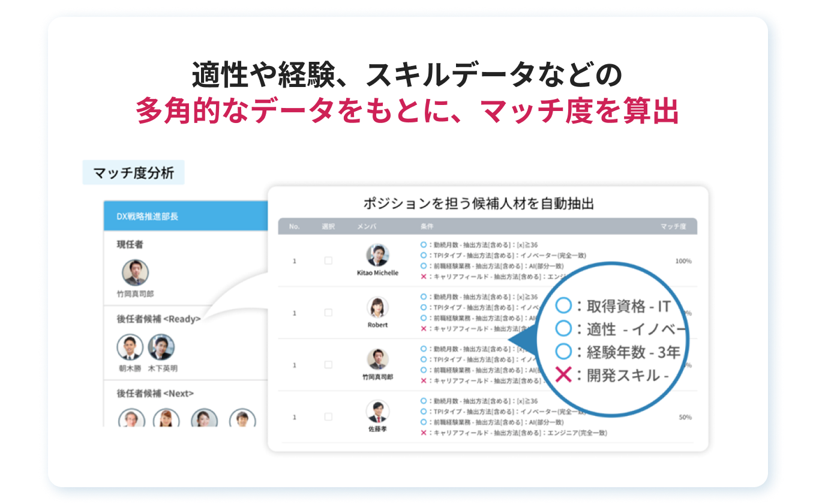The width and height of the screenshot is (816, 504).
Task: Click 佐藤孝's avatar in the candidate table
Action: click(377, 412)
